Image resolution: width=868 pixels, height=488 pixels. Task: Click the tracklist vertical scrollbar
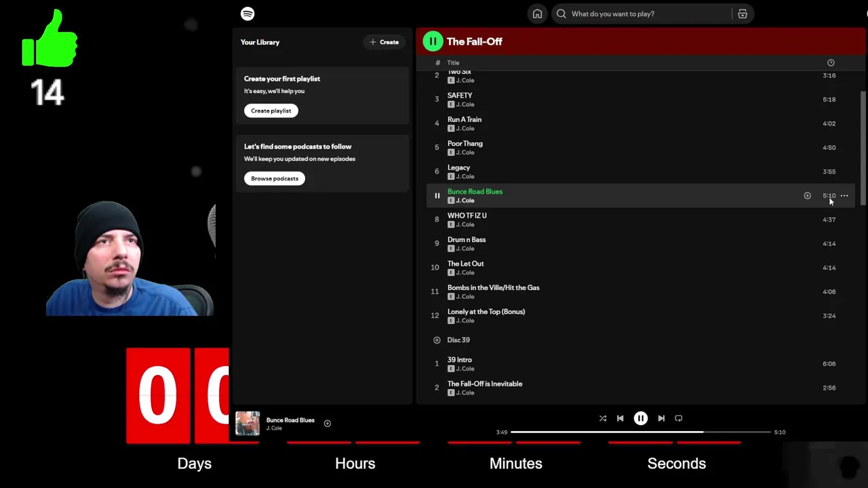click(863, 149)
